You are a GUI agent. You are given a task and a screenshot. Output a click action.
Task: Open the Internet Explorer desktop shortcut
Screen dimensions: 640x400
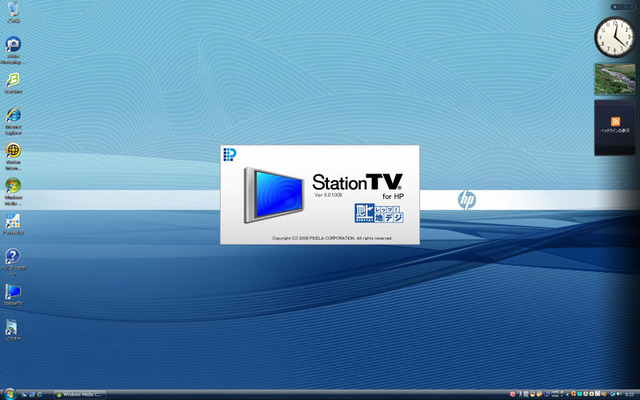tap(13, 121)
